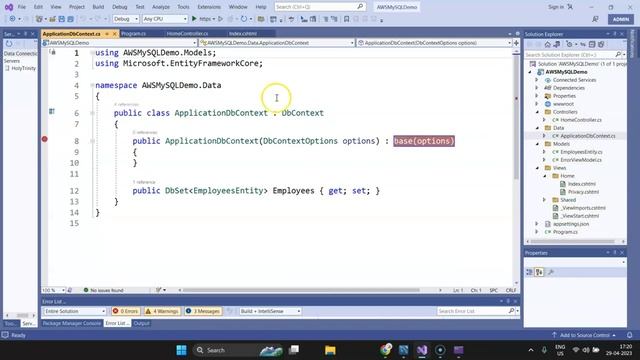Image resolution: width=640 pixels, height=360 pixels.
Task: Click the search magnifier in Error List
Action: pos(511,311)
